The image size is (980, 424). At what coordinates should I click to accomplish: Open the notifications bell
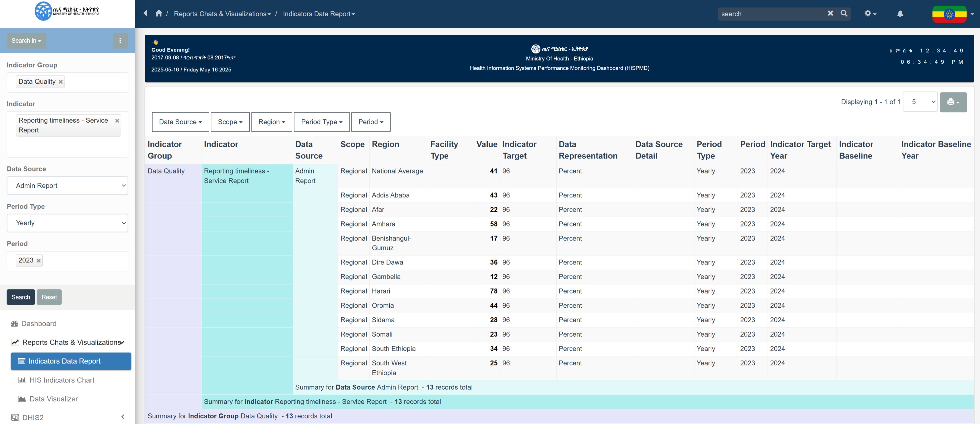(900, 14)
